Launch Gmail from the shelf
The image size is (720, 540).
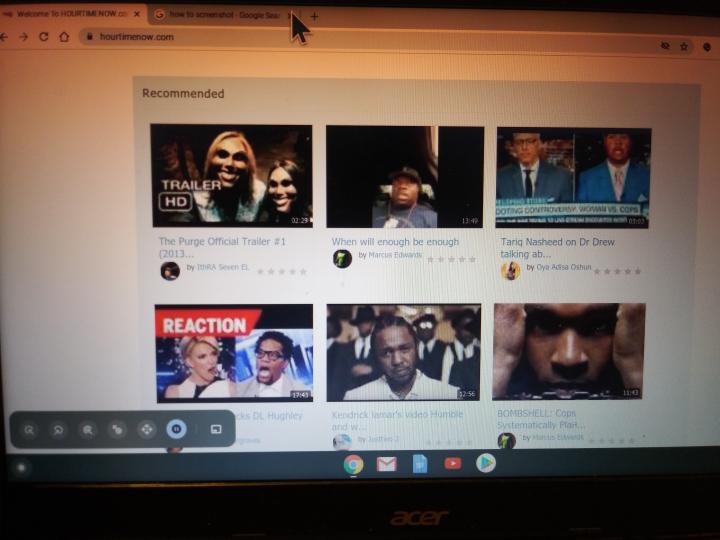[387, 464]
